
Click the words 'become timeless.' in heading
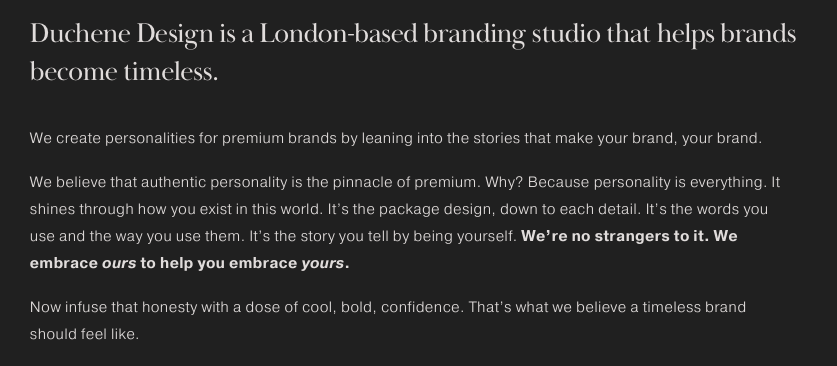[124, 72]
